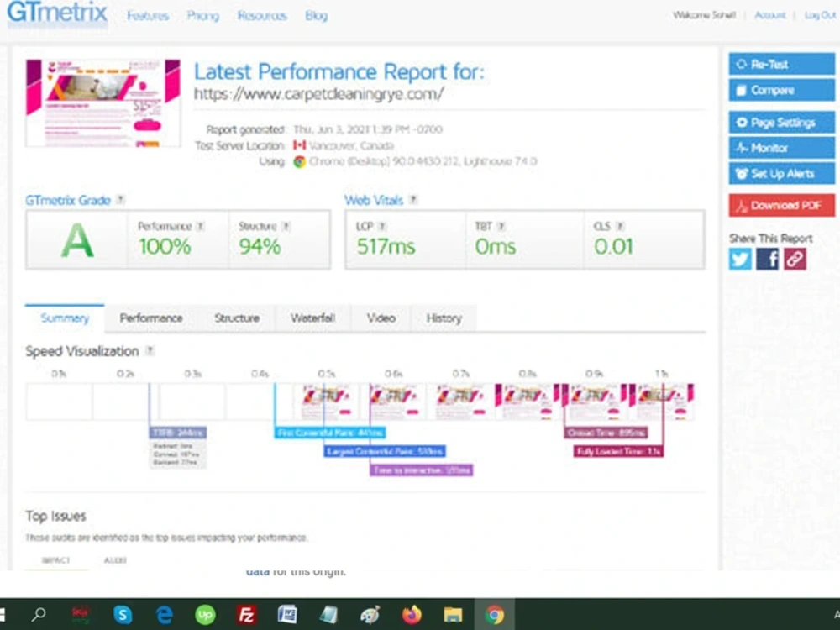The image size is (840, 630).
Task: Open help icon beside Web Vitals
Action: (x=413, y=200)
